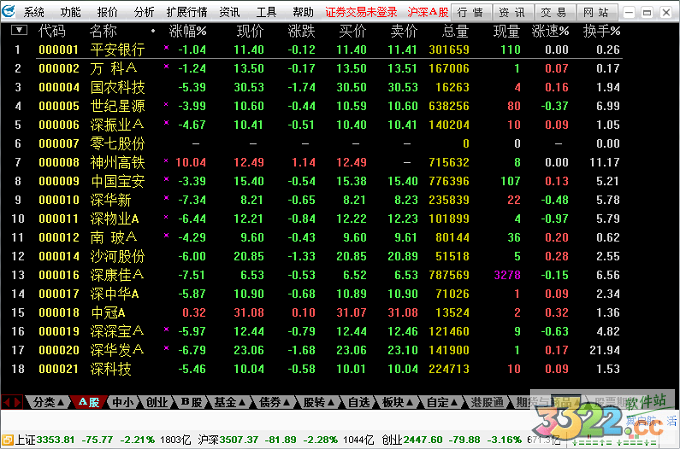680x449 pixels.
Task: Select stock row 深康佳A
Action: pyautogui.click(x=317, y=275)
